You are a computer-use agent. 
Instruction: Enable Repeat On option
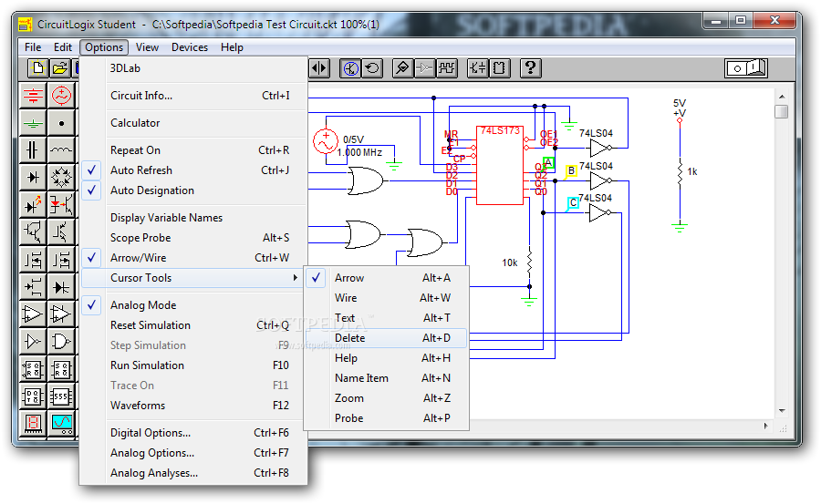point(193,150)
